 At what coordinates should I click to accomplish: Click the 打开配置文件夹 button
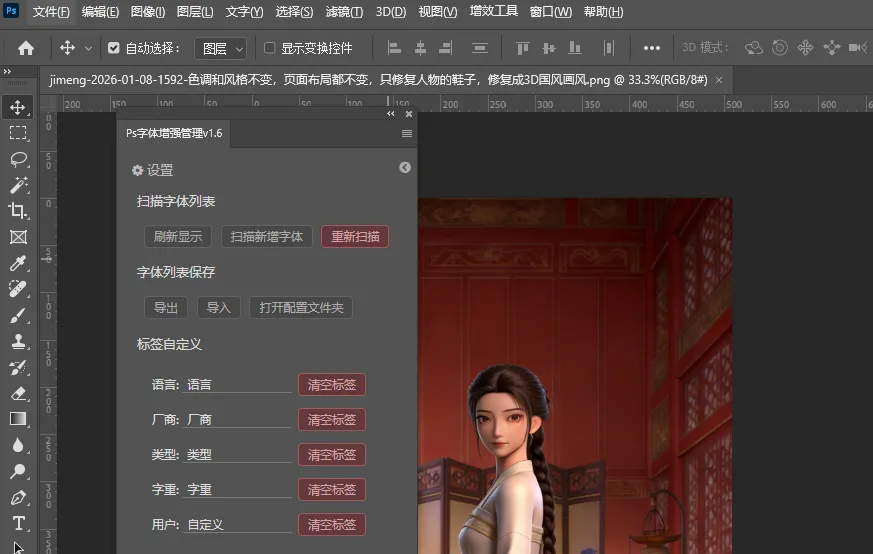pos(301,307)
